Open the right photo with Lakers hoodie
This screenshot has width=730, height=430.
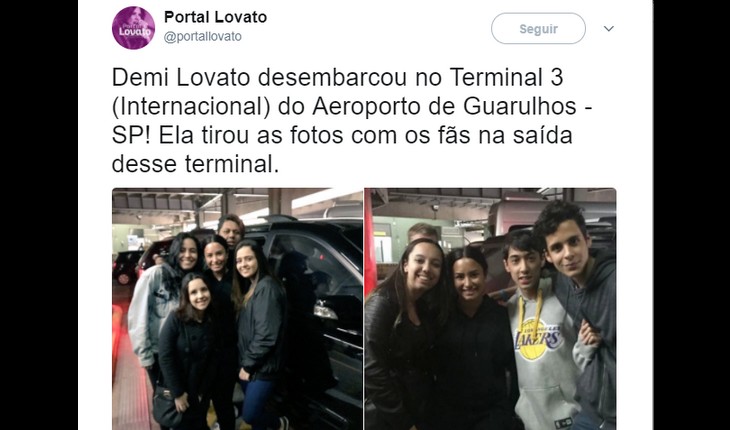tap(490, 309)
